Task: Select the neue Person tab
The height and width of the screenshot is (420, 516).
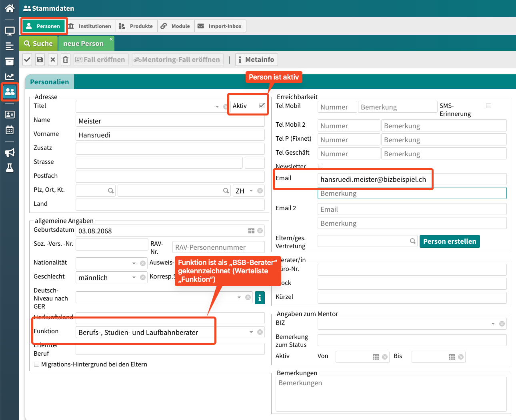Action: click(83, 44)
